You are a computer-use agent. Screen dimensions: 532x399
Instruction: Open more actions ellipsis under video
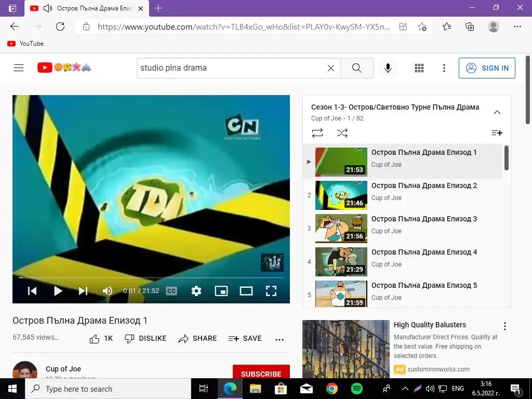pos(279,339)
